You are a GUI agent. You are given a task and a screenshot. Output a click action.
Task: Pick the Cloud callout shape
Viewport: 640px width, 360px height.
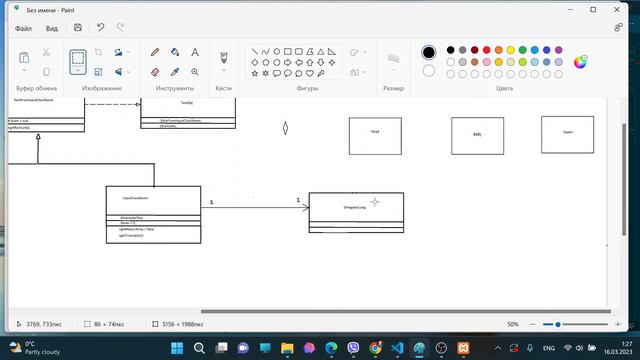(x=299, y=73)
